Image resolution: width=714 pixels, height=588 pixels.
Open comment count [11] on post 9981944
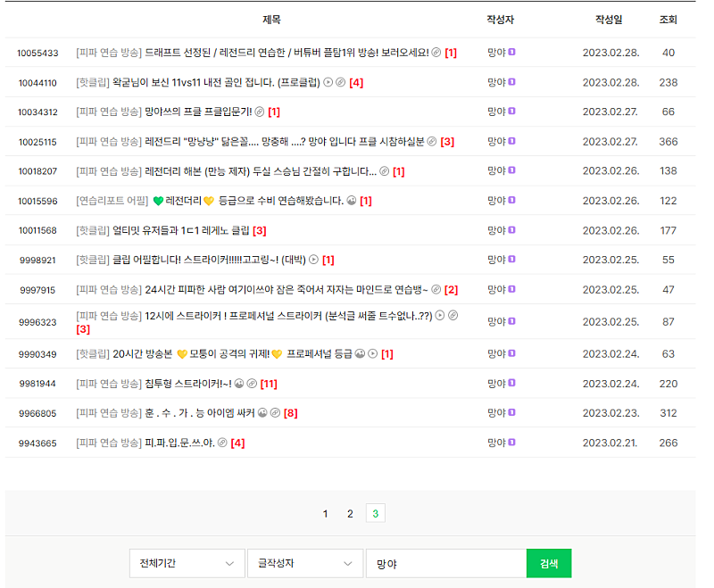269,384
